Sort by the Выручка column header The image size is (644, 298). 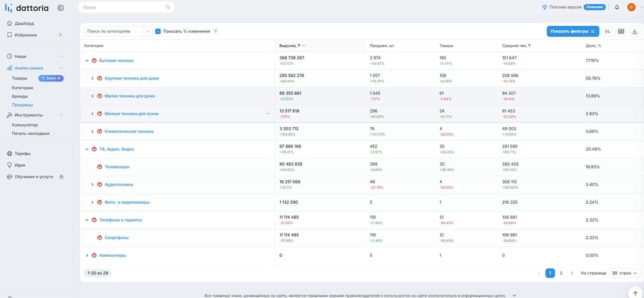292,45
